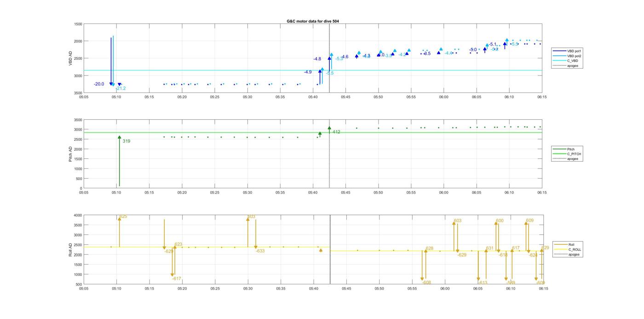Click the "628" roll data label
This screenshot has height=319, width=644.
430,249
